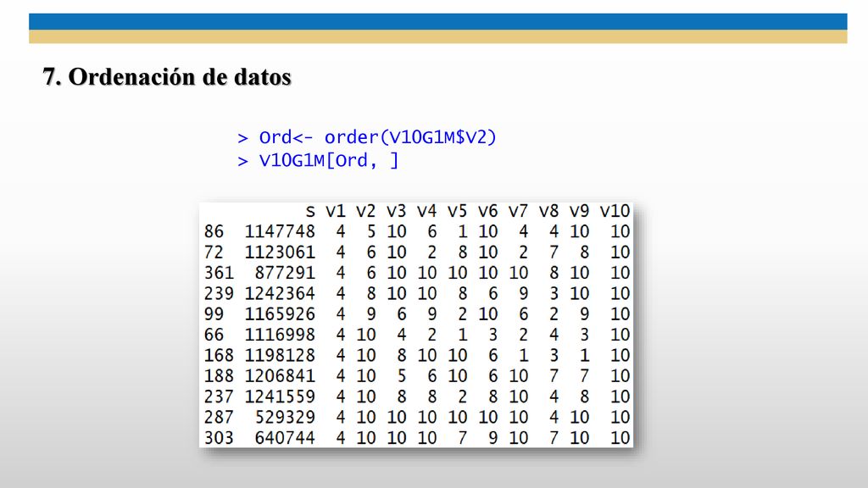This screenshot has width=868, height=488.
Task: Click the V6 value "3" in row 66
Action: point(492,335)
